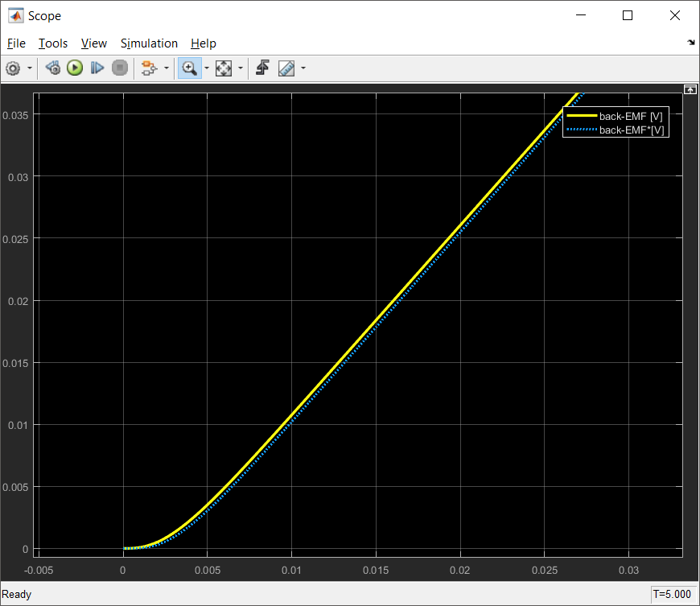The width and height of the screenshot is (700, 606).
Task: Maximize axes using the top-right plot icon
Action: (x=690, y=90)
